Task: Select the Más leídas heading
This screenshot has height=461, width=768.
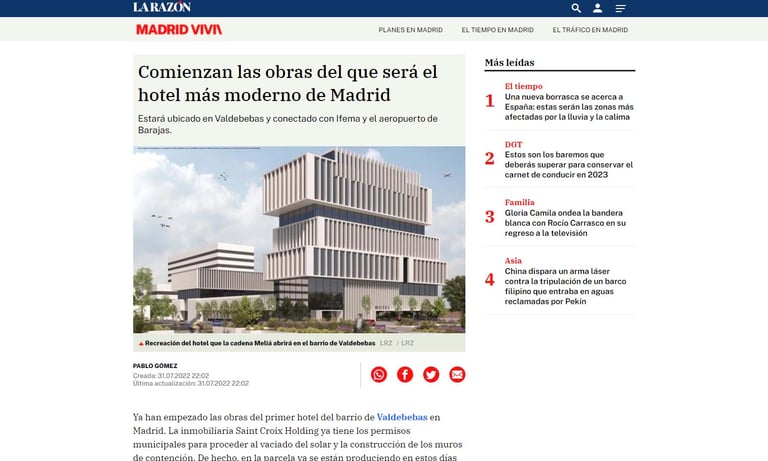Action: click(509, 63)
